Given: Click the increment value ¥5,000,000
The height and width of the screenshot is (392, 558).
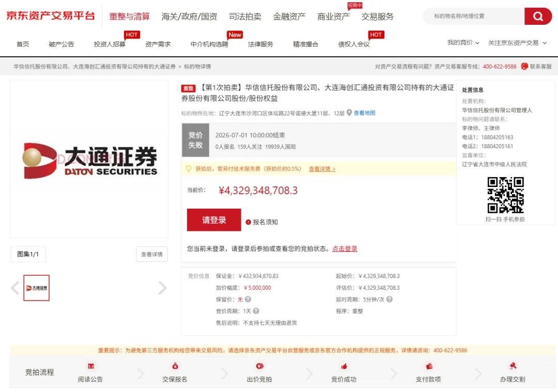Looking at the screenshot, I should 257,288.
